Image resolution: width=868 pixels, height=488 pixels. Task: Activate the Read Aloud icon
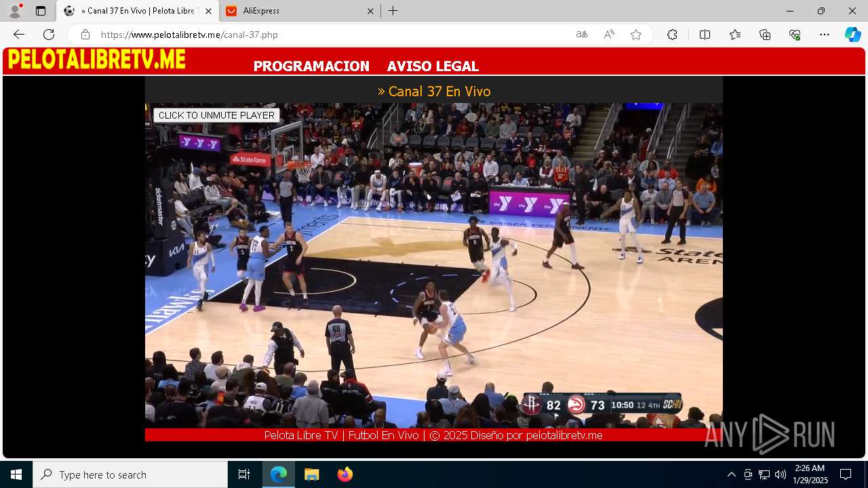[x=609, y=35]
